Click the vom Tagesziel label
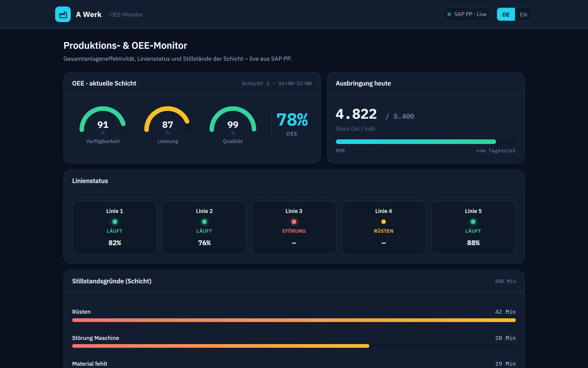Image resolution: width=588 pixels, height=368 pixels. pos(496,151)
